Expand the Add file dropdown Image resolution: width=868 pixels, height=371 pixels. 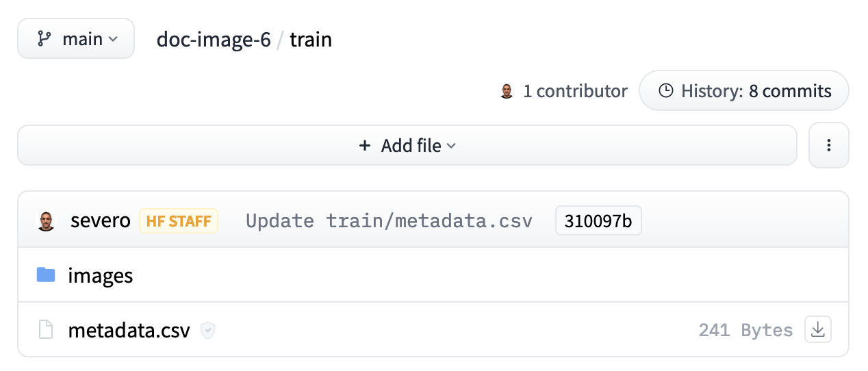tap(407, 146)
